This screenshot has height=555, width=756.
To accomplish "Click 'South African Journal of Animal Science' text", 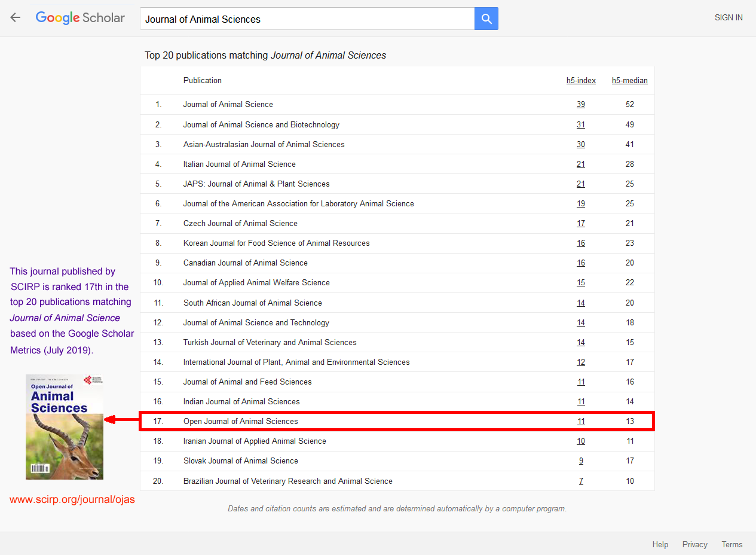I will [253, 303].
